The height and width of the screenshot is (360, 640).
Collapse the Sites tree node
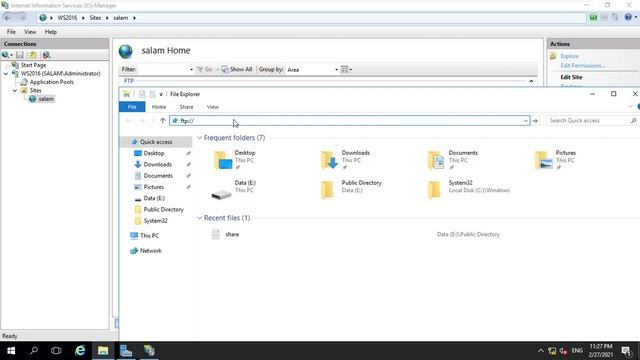pos(15,90)
